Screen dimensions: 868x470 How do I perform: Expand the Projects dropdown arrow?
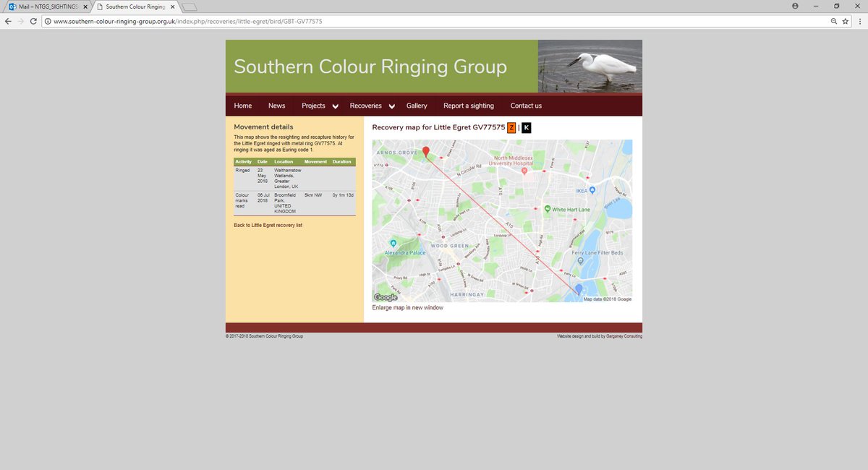(x=335, y=106)
